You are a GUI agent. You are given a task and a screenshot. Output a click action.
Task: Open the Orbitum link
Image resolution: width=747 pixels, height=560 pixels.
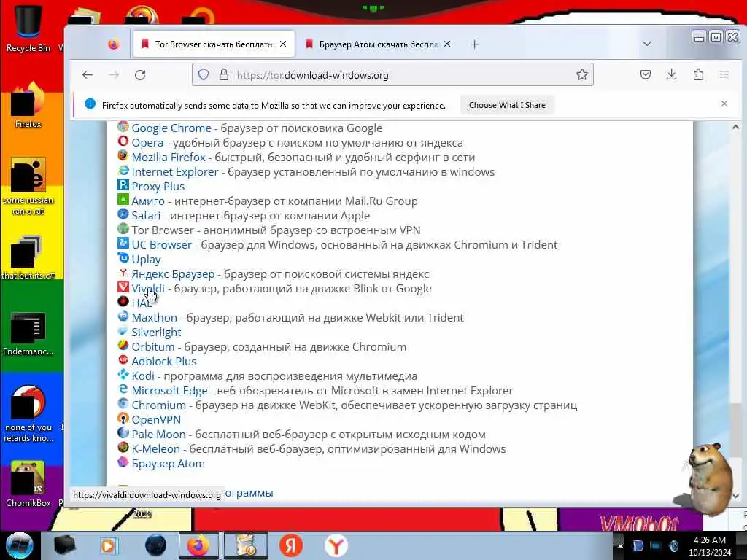pos(153,347)
